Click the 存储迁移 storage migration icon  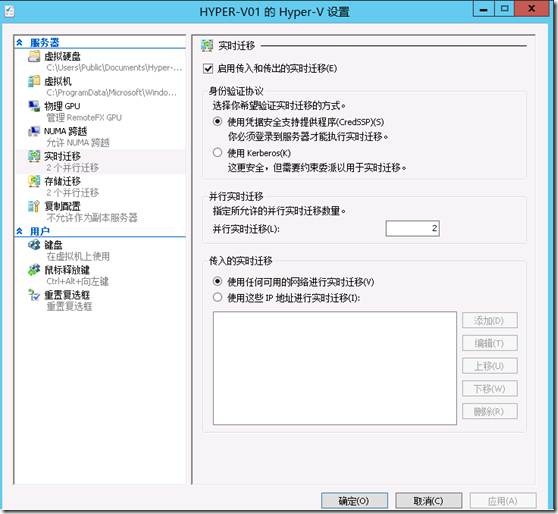(x=34, y=181)
